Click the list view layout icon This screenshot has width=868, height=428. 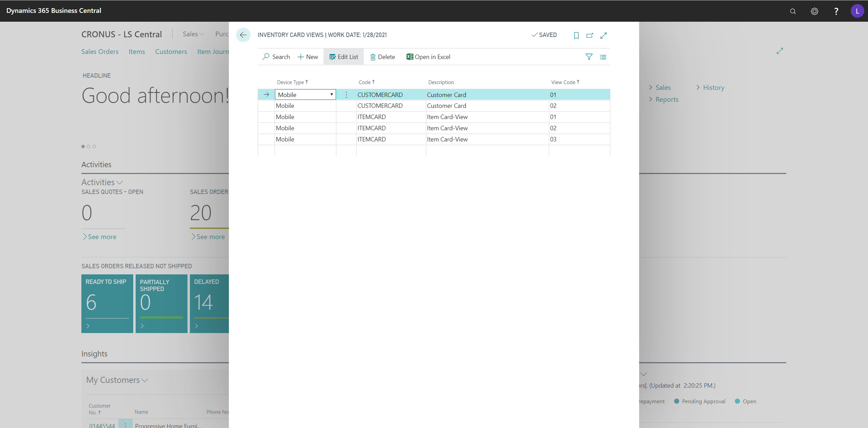(603, 57)
